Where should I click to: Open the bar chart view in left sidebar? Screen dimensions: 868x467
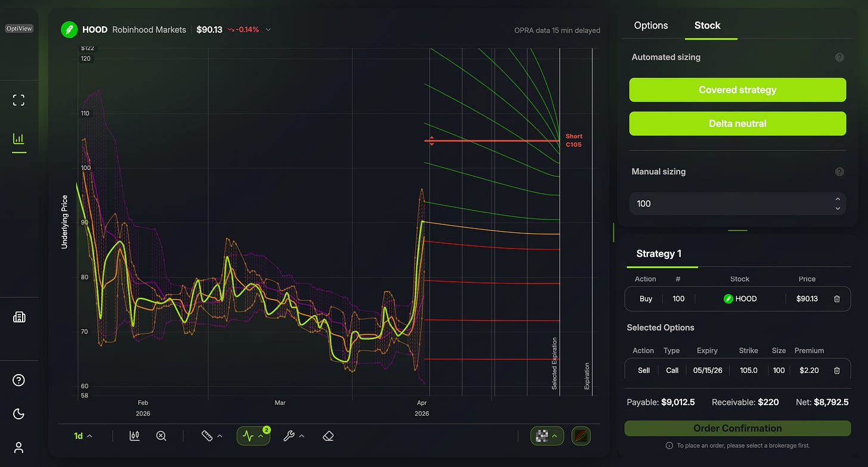click(18, 139)
